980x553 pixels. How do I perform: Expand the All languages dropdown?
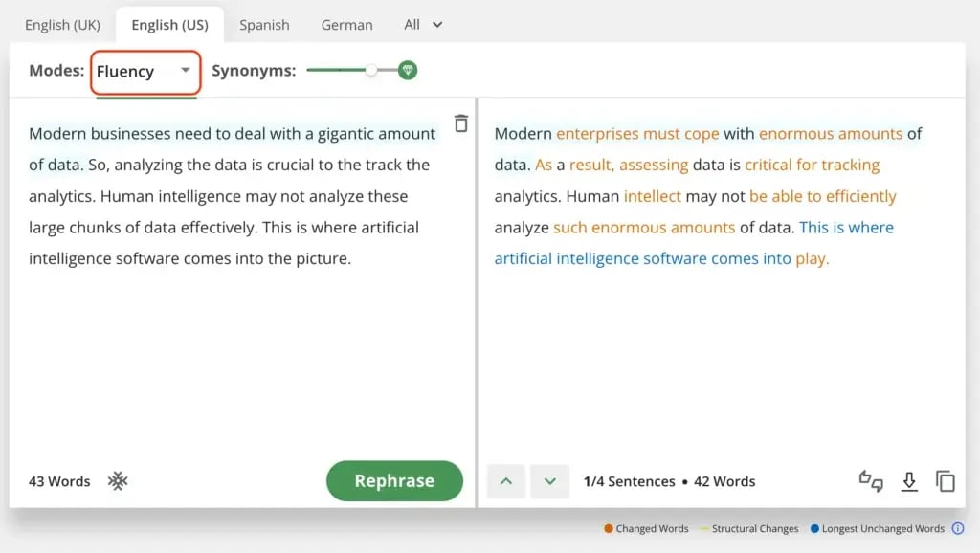(423, 25)
